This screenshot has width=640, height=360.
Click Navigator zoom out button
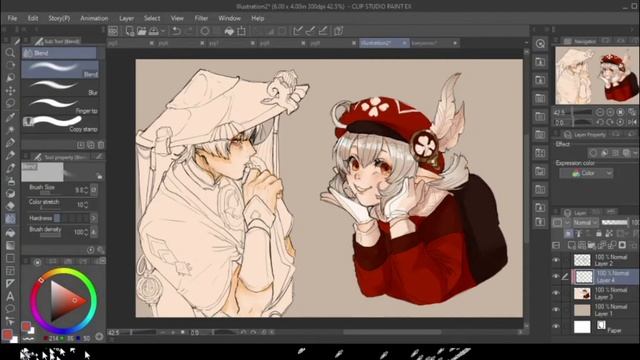pos(599,112)
